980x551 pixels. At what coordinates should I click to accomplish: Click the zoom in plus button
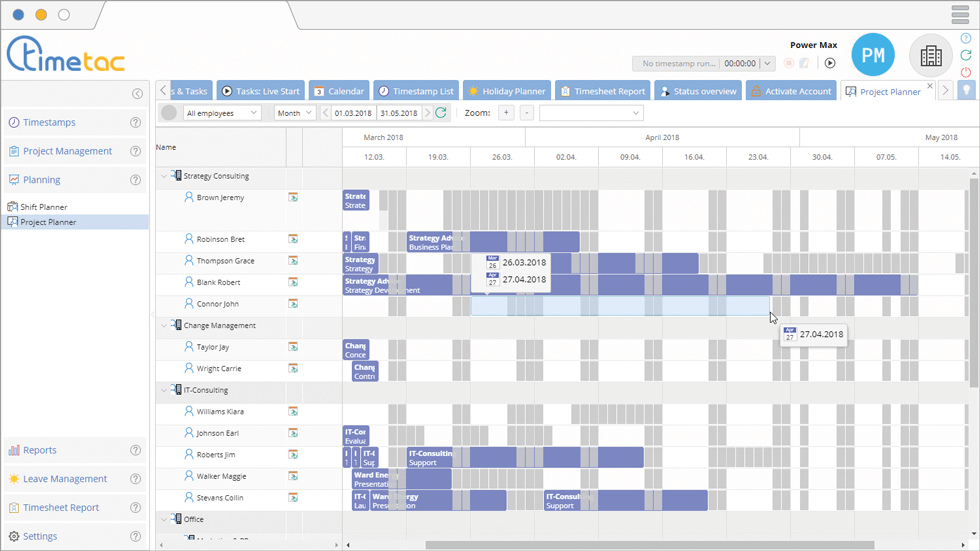[506, 113]
